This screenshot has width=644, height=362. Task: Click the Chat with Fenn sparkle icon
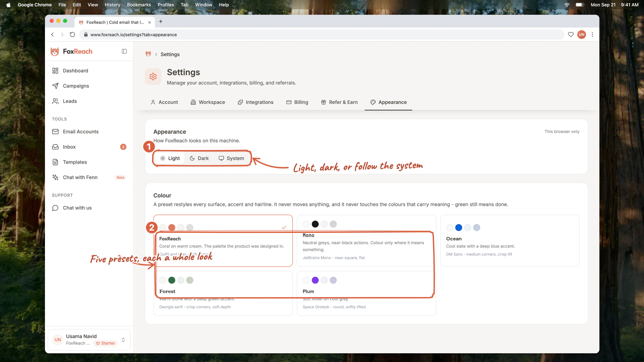tap(55, 177)
